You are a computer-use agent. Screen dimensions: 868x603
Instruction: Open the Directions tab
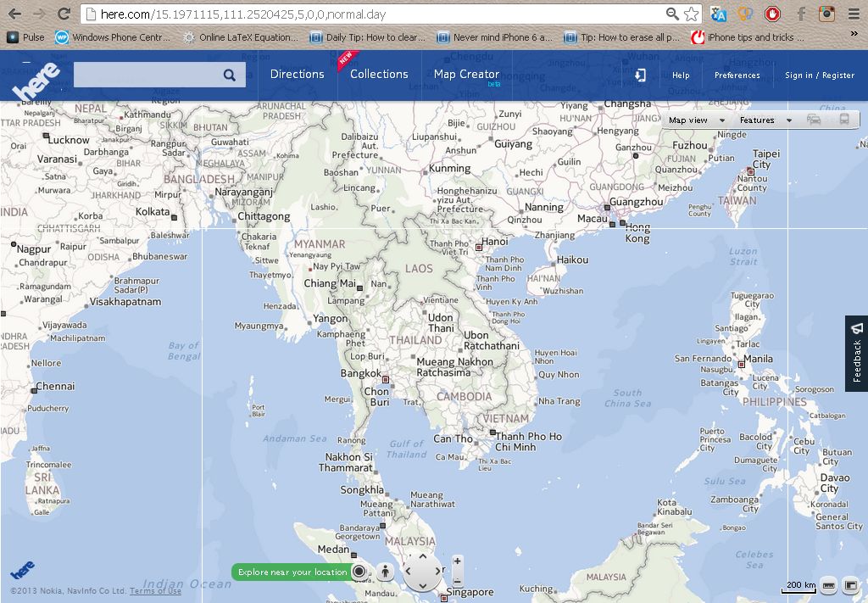[298, 74]
